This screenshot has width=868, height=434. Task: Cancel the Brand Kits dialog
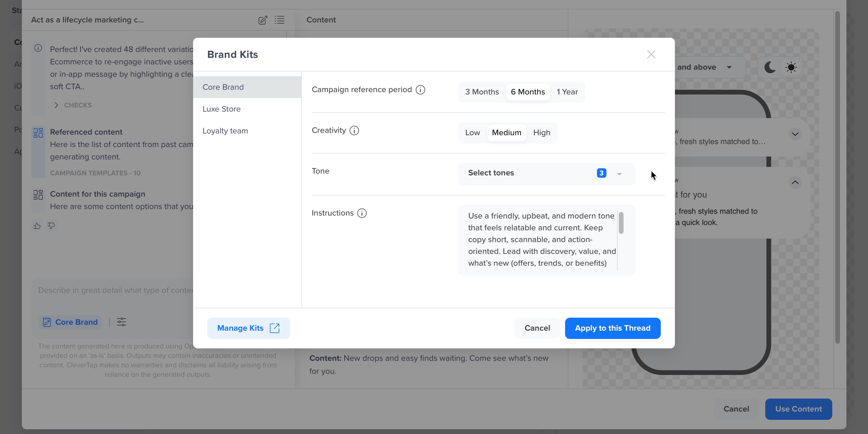pos(537,328)
